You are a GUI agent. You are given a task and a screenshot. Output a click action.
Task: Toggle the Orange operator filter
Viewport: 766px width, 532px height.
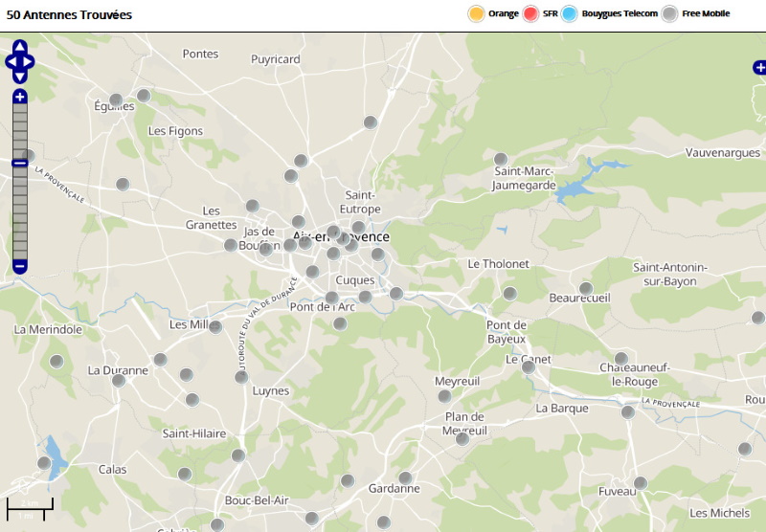[476, 13]
